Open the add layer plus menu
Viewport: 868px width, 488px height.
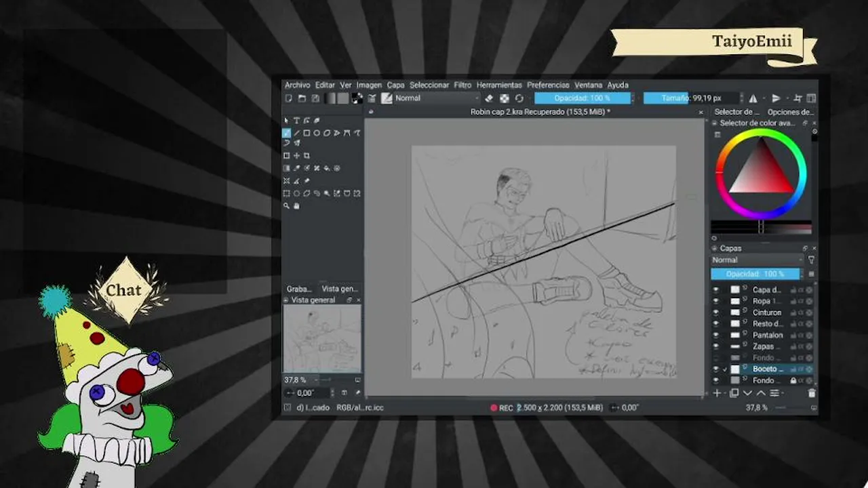tap(717, 393)
